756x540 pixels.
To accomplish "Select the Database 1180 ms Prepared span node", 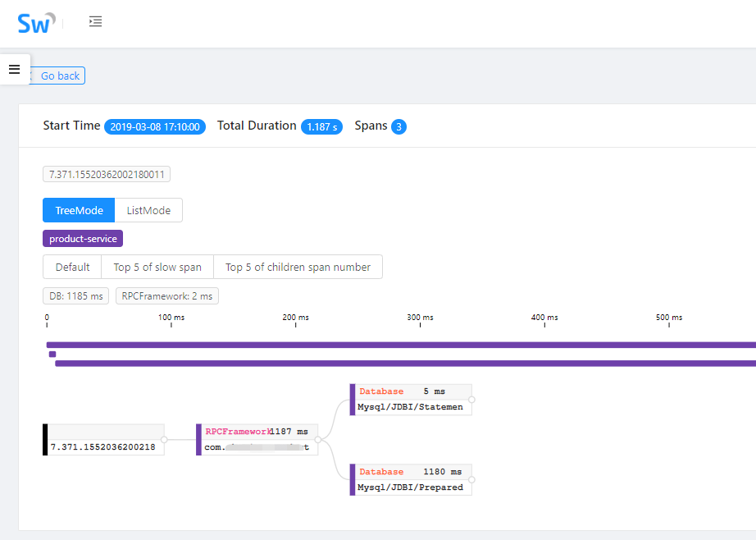I will tap(412, 479).
